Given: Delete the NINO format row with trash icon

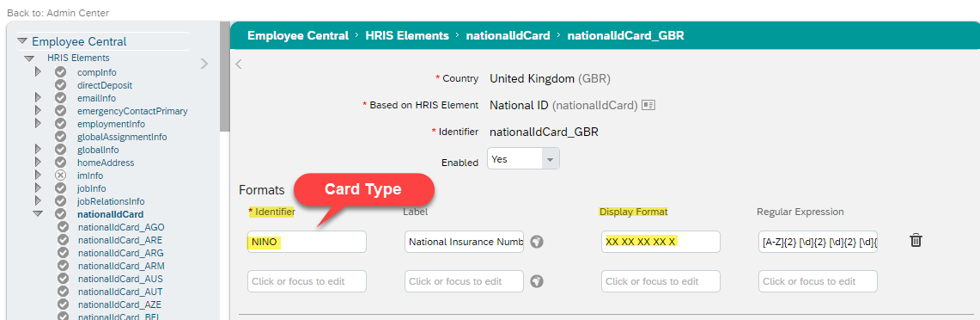Looking at the screenshot, I should coord(915,241).
